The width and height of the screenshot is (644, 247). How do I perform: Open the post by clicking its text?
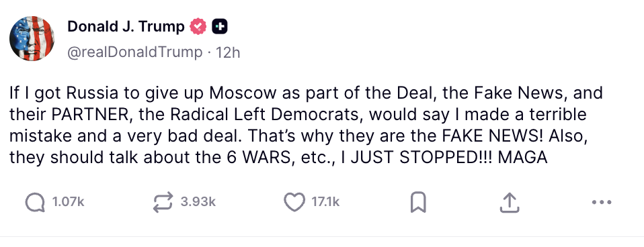[306, 125]
